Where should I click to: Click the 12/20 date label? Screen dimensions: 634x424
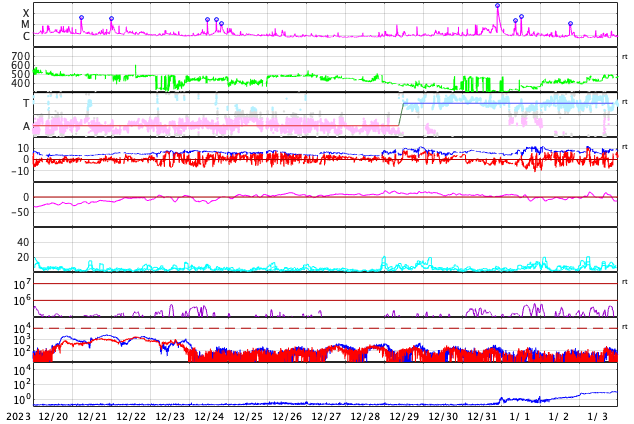click(53, 417)
